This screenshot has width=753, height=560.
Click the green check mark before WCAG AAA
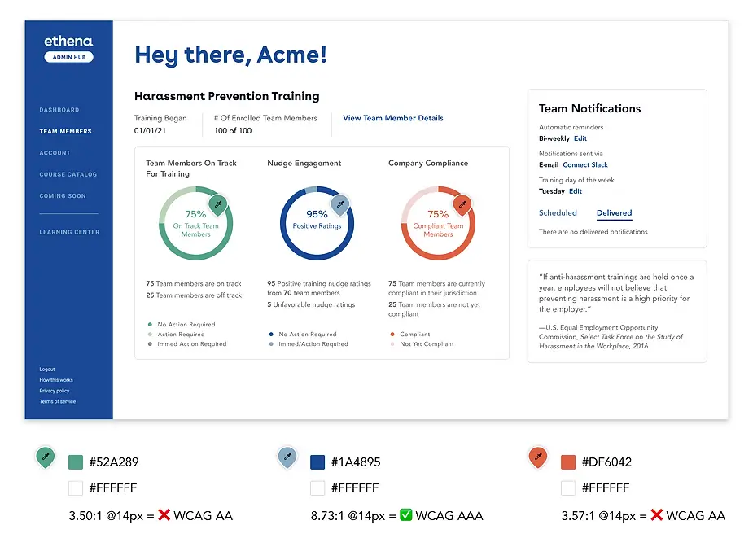pyautogui.click(x=405, y=515)
